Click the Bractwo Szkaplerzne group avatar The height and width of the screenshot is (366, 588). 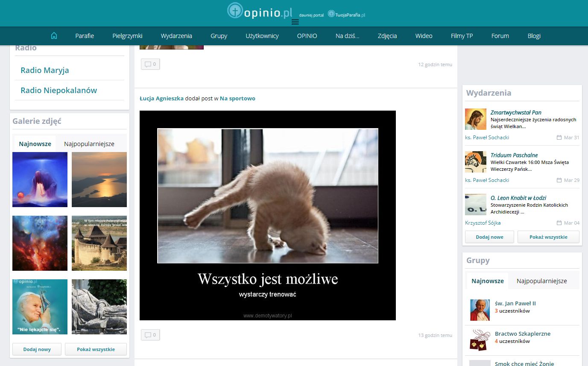[480, 340]
